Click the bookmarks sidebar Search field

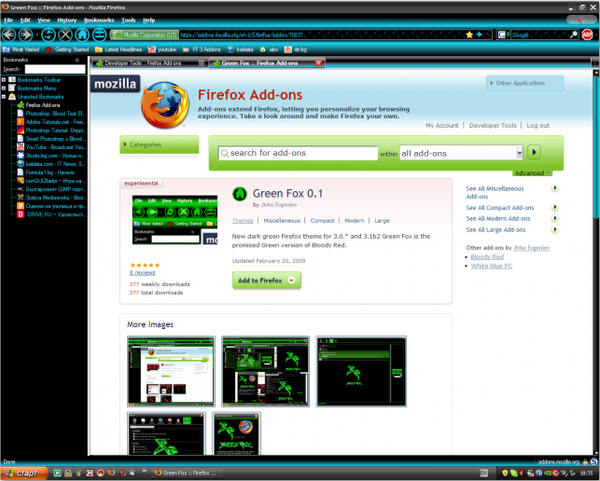[x=55, y=69]
